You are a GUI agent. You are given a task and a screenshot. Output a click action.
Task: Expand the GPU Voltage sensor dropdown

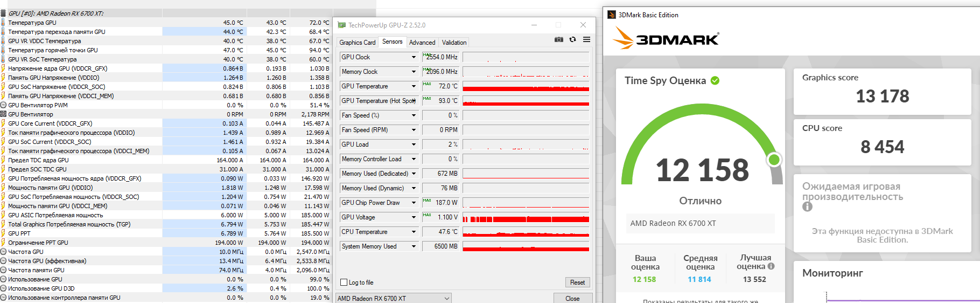click(x=414, y=217)
